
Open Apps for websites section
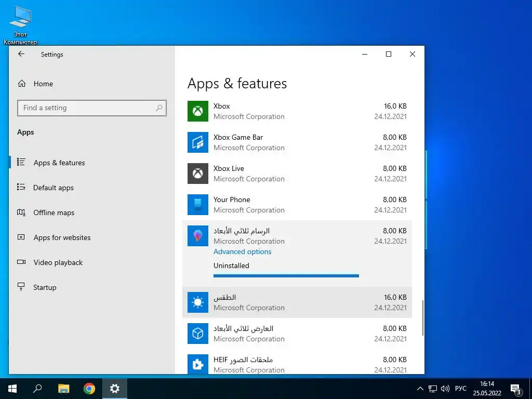62,237
